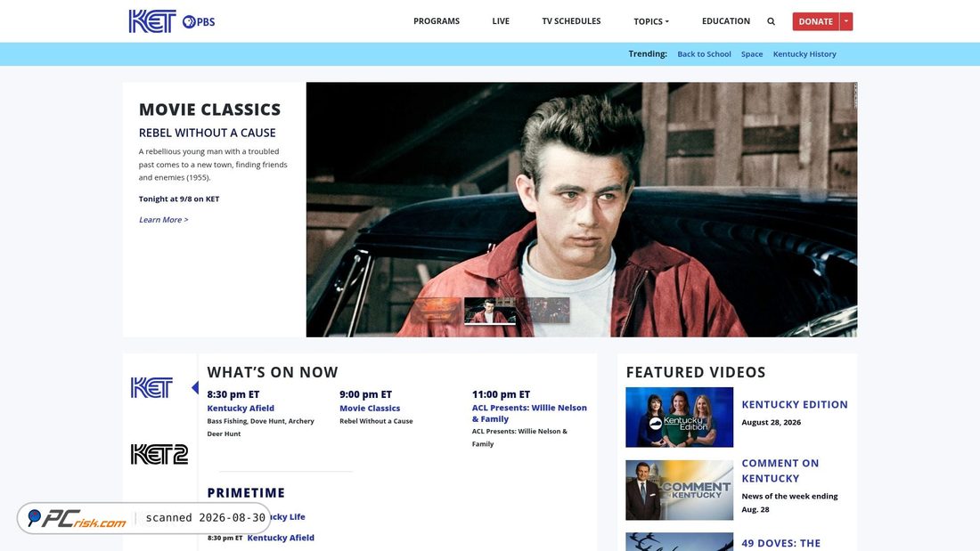Open the Programs menu item
Viewport: 980px width, 551px height.
click(x=437, y=21)
